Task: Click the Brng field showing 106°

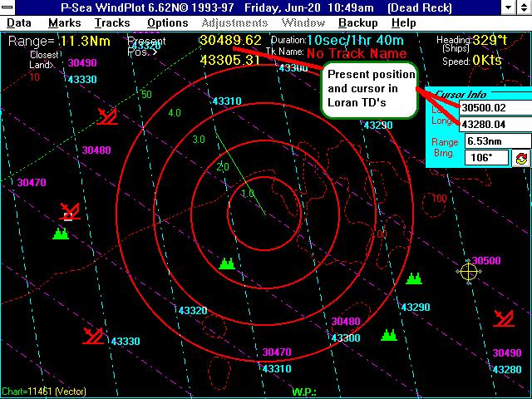Action: pos(486,158)
